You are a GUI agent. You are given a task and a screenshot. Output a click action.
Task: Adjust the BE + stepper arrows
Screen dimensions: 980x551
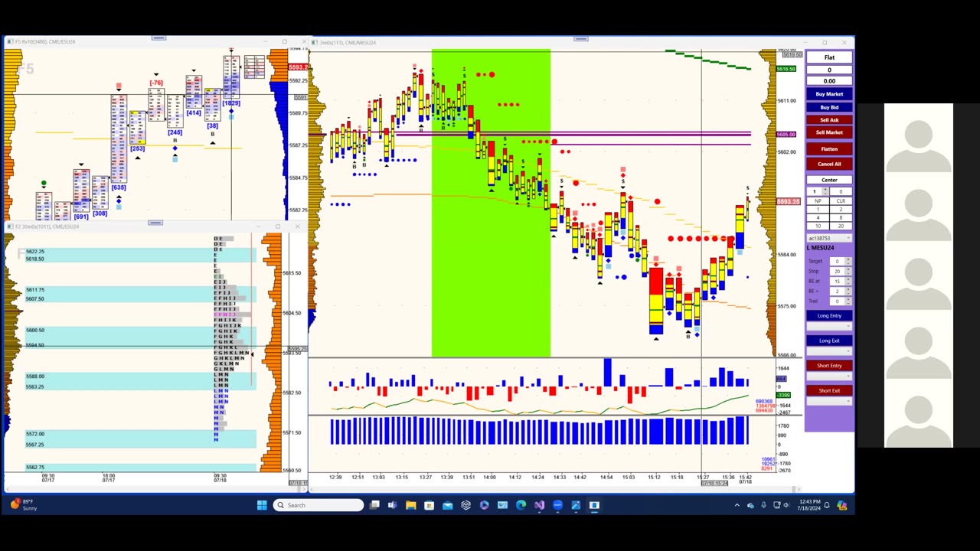point(848,291)
